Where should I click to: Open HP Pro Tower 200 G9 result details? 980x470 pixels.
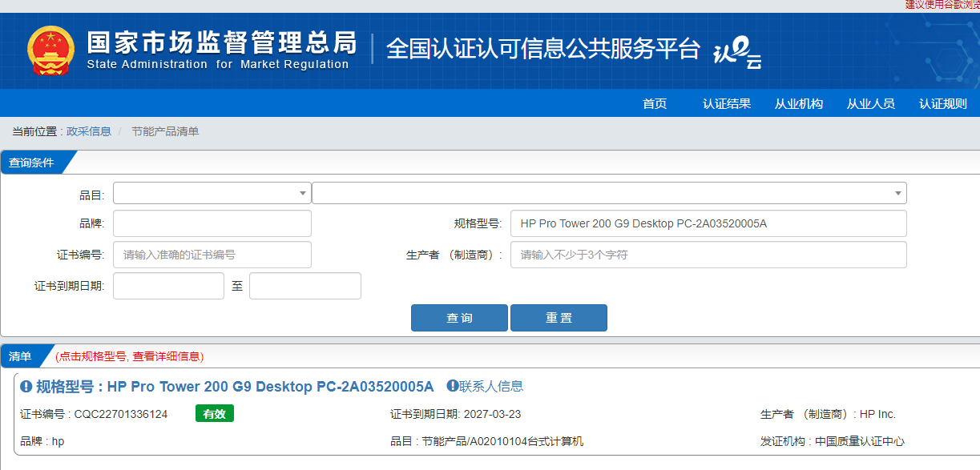pos(235,387)
